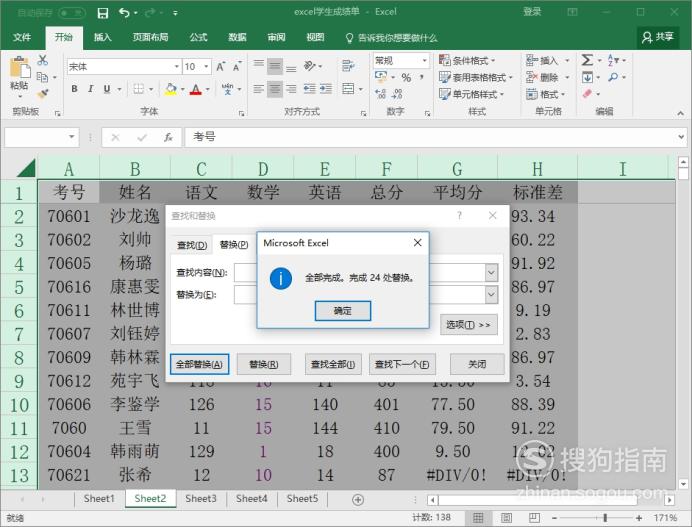Add a new sheet with plus icon
Screen dimensions: 692x527
pos(358,500)
